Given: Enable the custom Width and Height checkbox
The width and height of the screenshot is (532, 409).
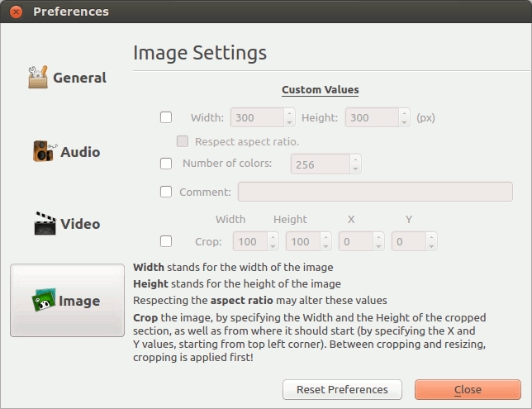Looking at the screenshot, I should [x=166, y=117].
